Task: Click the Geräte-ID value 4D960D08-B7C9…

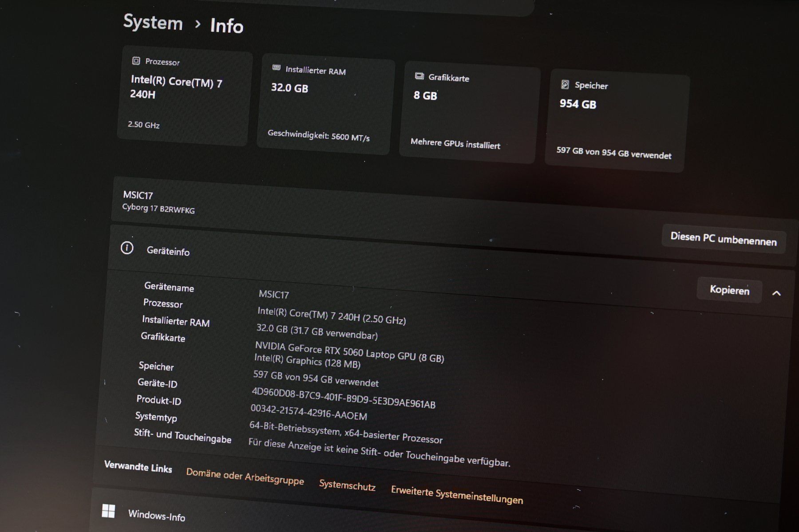Action: pyautogui.click(x=344, y=398)
